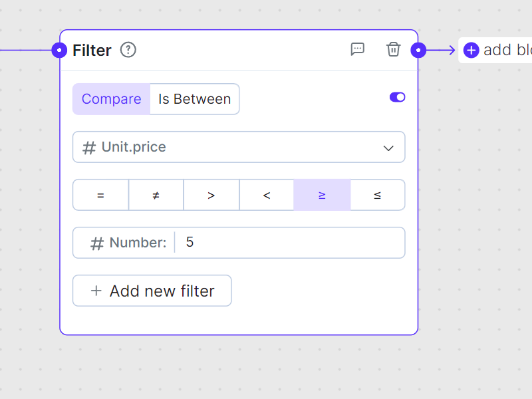The image size is (532, 399).
Task: Click the plus icon to add block
Action: 471,50
